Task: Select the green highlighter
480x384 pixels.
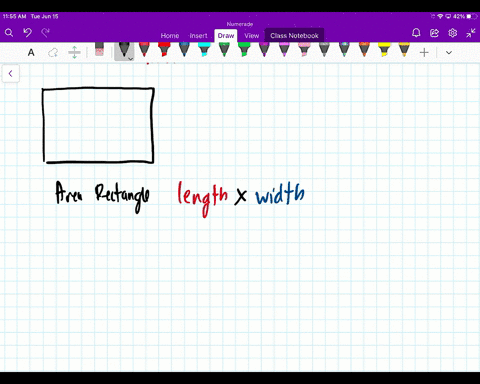Action: (244, 49)
